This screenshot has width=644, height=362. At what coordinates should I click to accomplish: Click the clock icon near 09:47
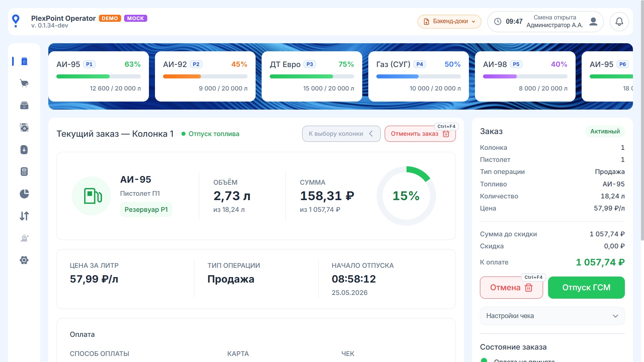pyautogui.click(x=498, y=21)
